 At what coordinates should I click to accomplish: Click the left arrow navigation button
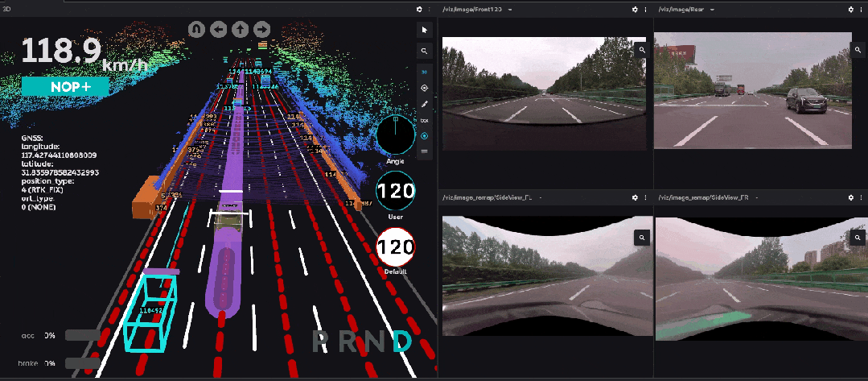pyautogui.click(x=218, y=29)
